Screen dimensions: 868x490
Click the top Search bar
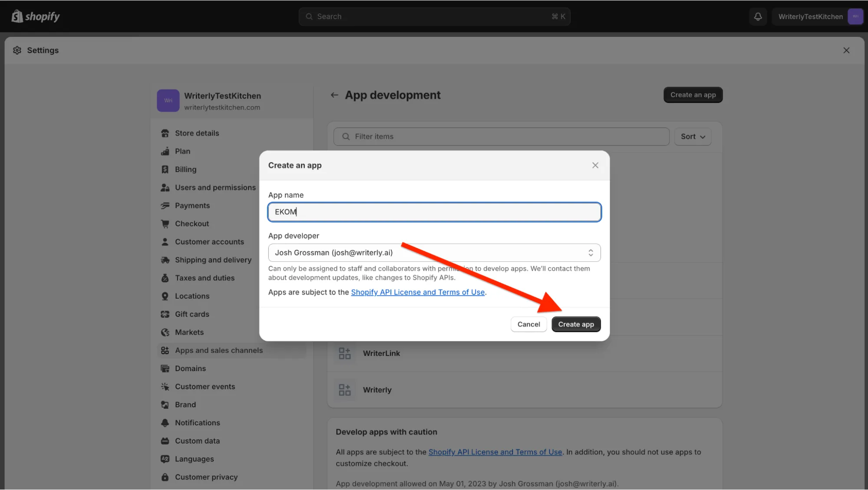click(x=434, y=16)
